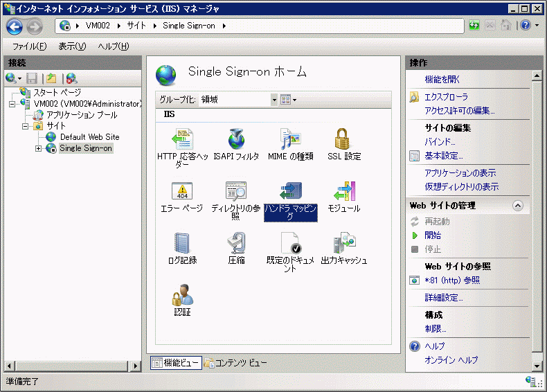Screen dimensions: 547x392
Task: Click 仮想ディレクトリの表示 link
Action: pyautogui.click(x=462, y=187)
